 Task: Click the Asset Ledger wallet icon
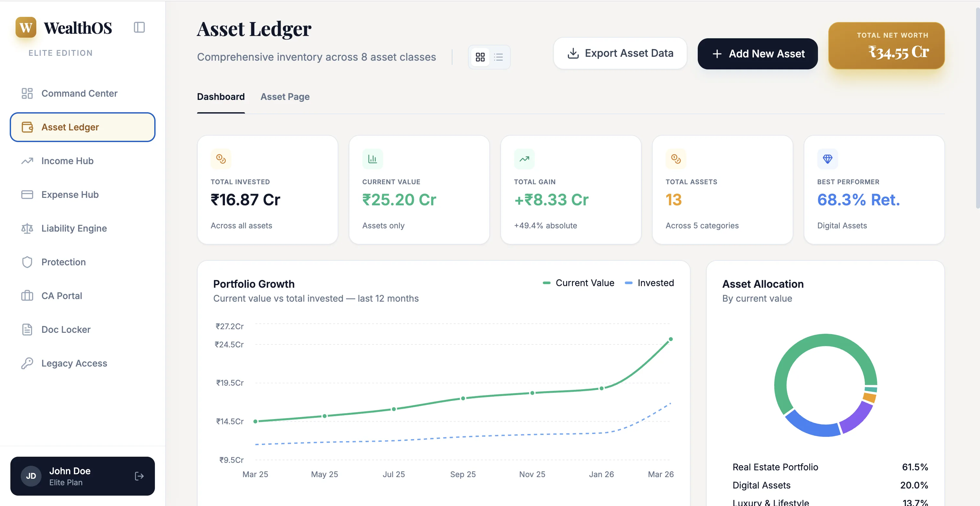click(x=27, y=127)
